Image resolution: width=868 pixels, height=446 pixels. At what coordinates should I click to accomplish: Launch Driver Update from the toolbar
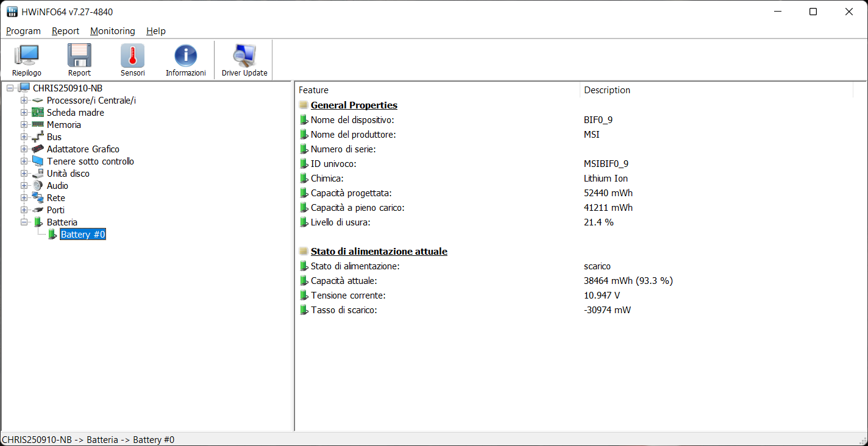(244, 60)
